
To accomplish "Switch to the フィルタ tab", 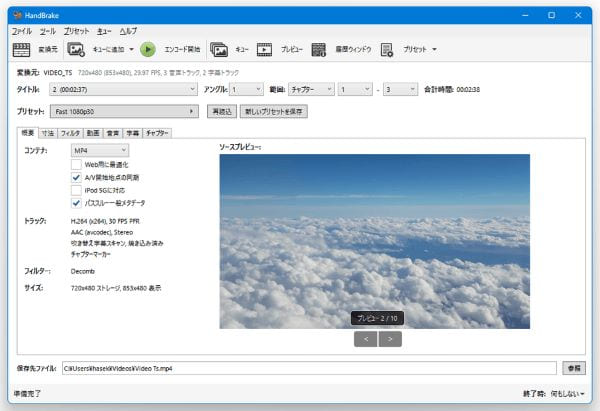I will point(70,133).
